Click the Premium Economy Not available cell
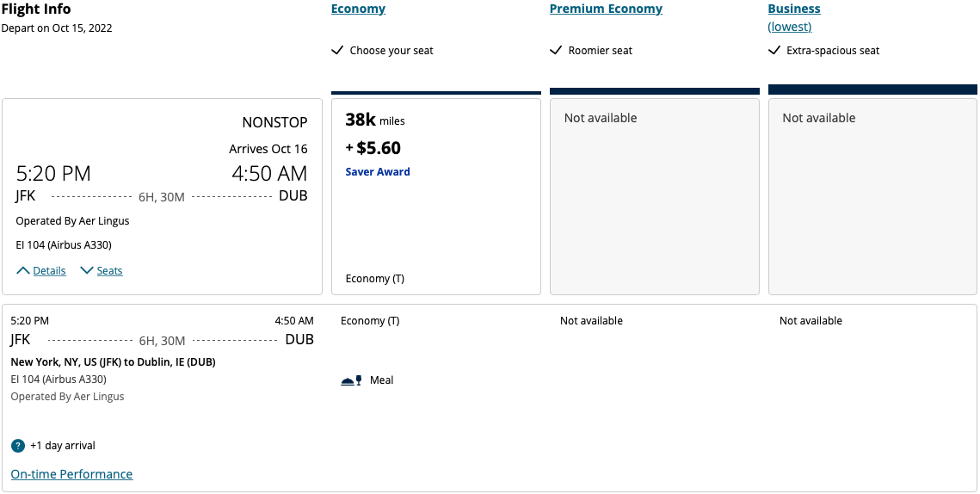The height and width of the screenshot is (494, 980). point(655,196)
